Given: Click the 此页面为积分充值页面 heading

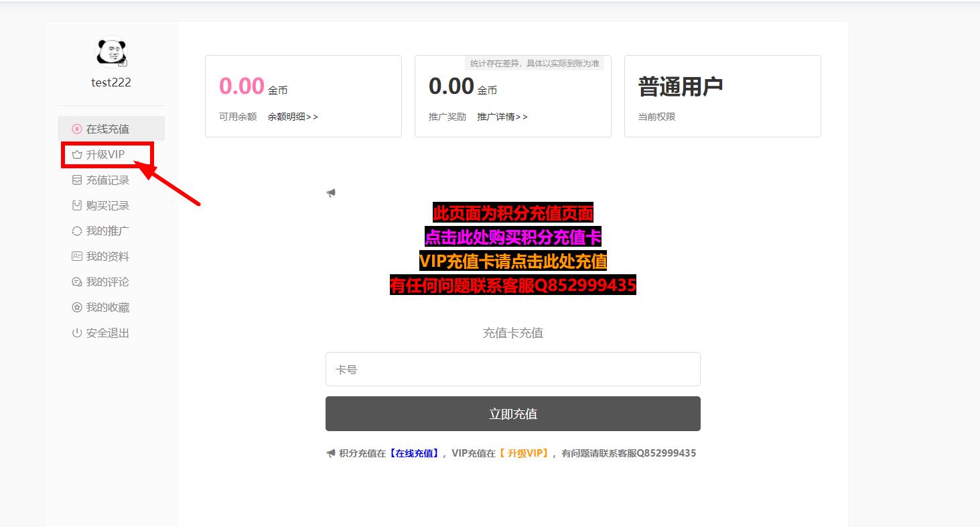Looking at the screenshot, I should pos(513,213).
